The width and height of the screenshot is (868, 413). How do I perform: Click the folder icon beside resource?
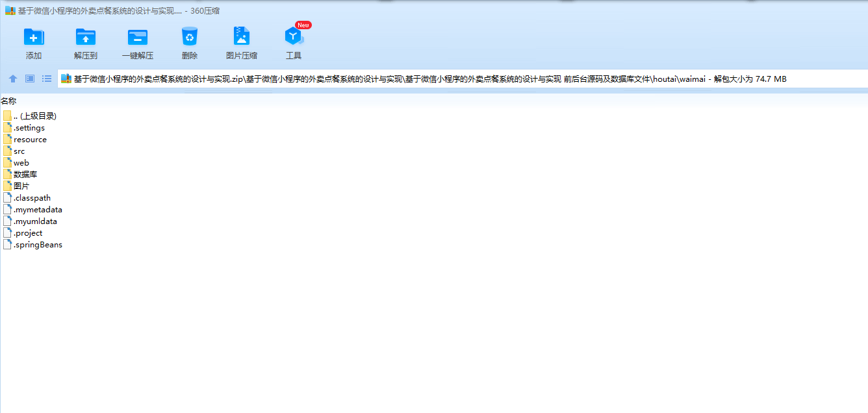pyautogui.click(x=8, y=139)
